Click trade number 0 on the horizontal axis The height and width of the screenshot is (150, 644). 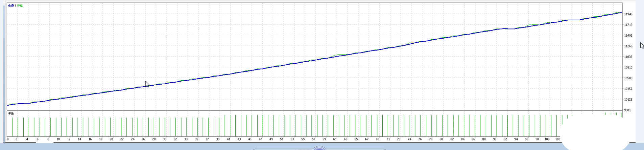7,139
